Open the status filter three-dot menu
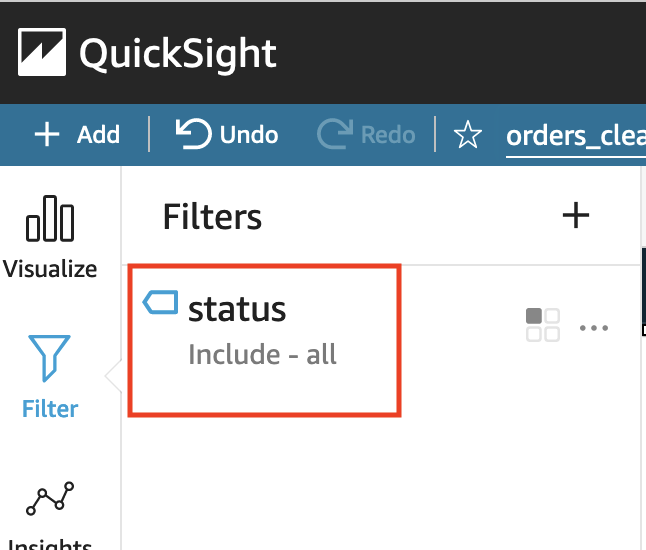 click(594, 327)
